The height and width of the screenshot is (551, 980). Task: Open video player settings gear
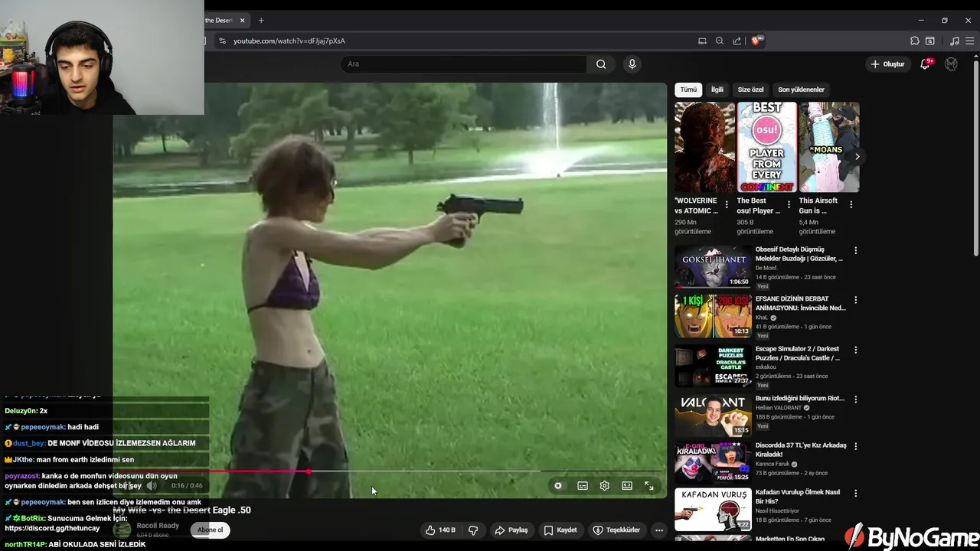[x=605, y=486]
